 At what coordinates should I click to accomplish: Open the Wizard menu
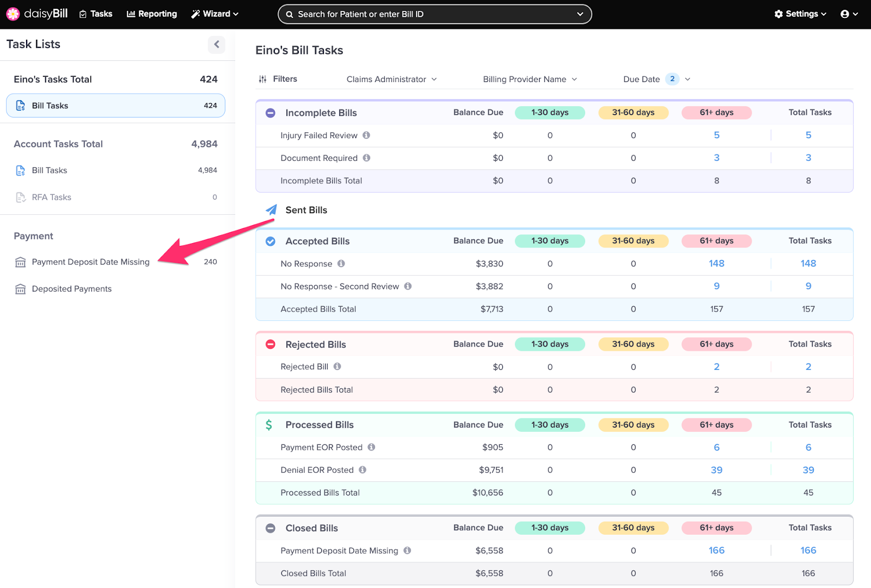click(x=215, y=14)
